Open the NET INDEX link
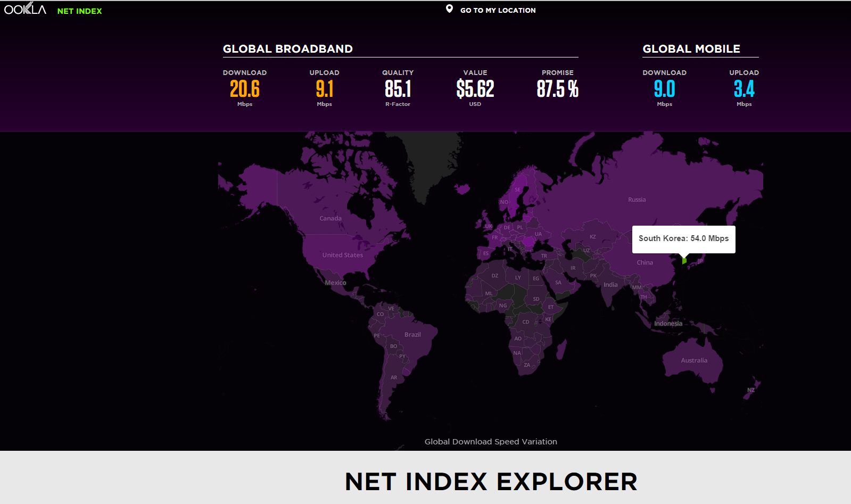This screenshot has height=504, width=851. click(x=79, y=11)
